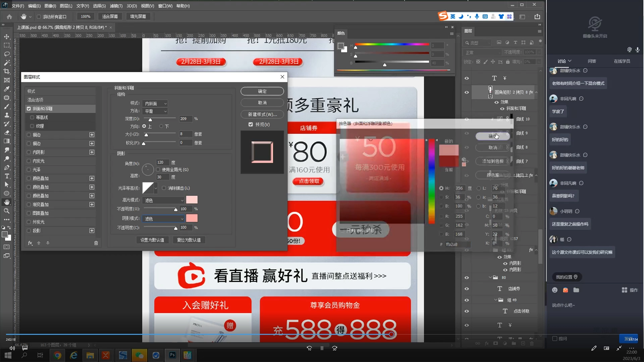The image size is (644, 362).
Task: Select the Hand tool
Action: point(7,202)
